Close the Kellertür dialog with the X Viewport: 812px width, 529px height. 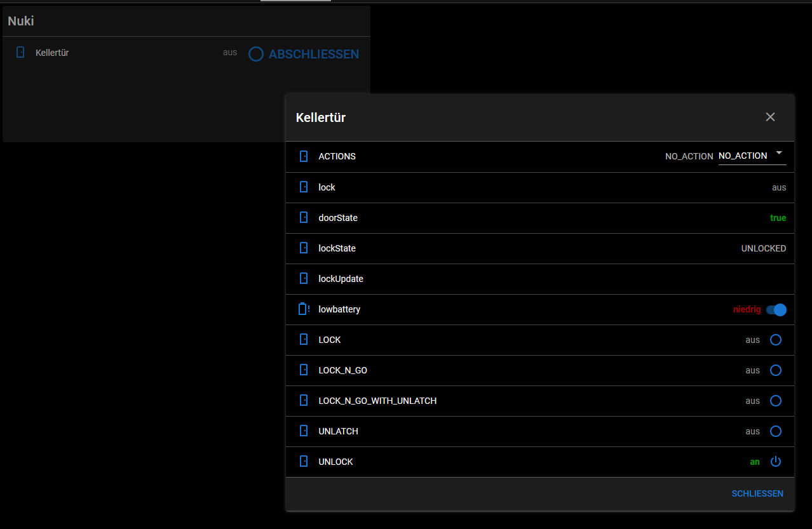point(770,117)
